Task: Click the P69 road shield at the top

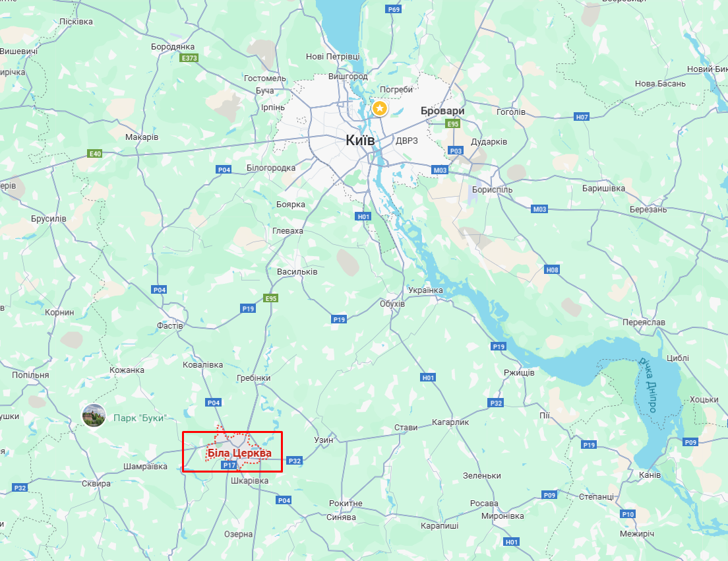Action: coord(393,9)
